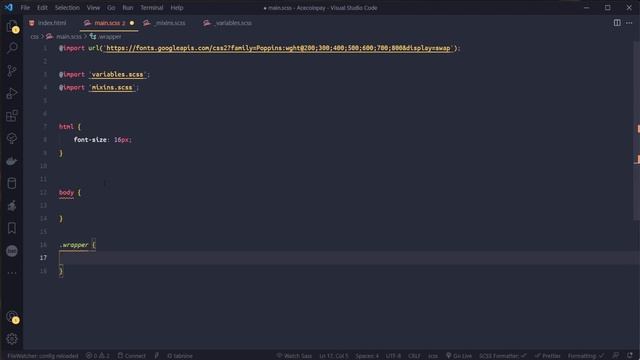The width and height of the screenshot is (640, 360).
Task: Open the File menu
Action: pos(25,8)
